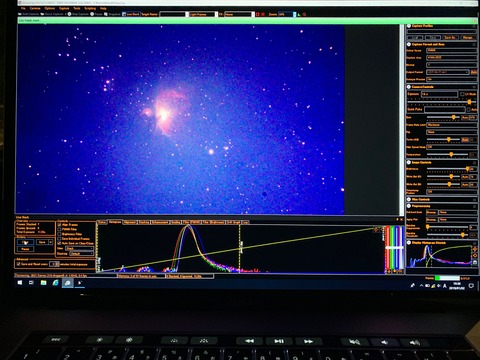Toggle Auto Save on Clear/Close checkbox

click(x=59, y=243)
